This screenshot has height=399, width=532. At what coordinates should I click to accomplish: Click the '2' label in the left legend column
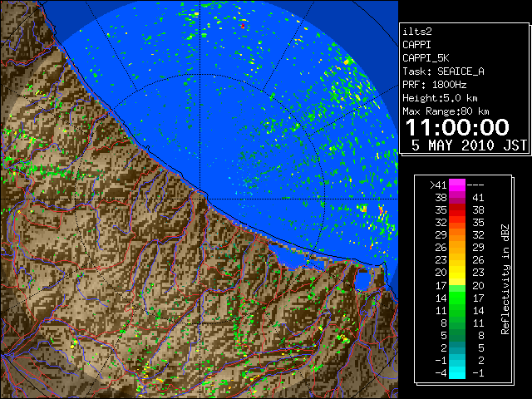[x=443, y=347]
